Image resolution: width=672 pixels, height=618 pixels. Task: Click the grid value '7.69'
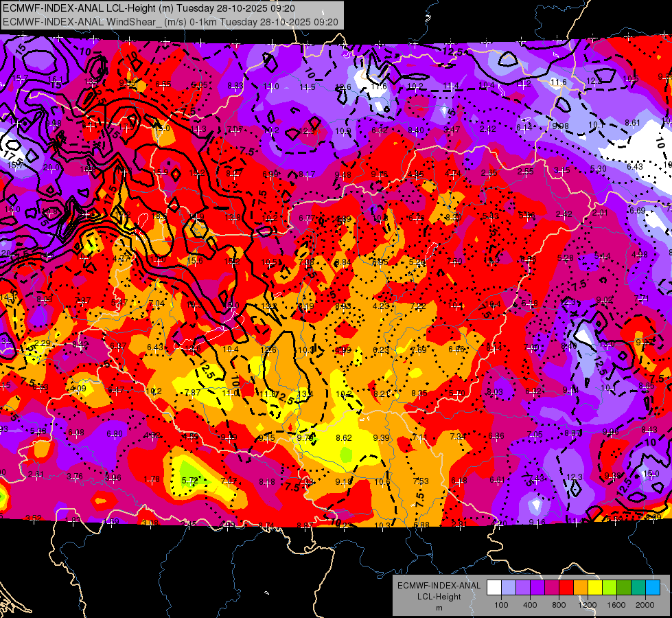pyautogui.click(x=418, y=350)
